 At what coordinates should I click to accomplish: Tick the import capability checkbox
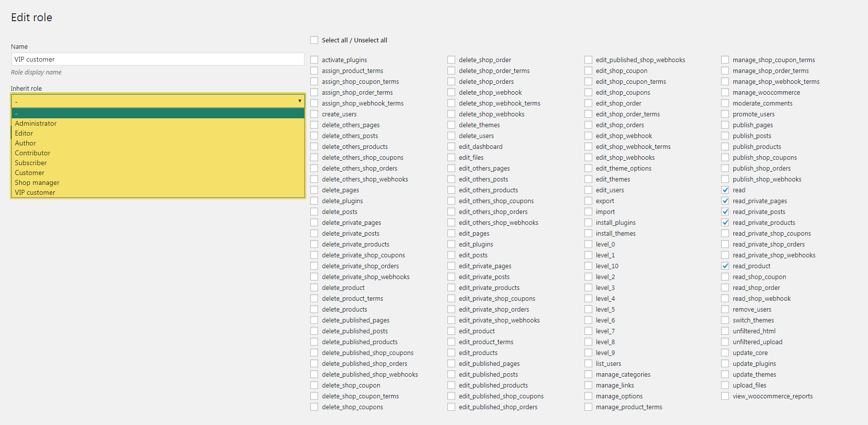point(588,212)
